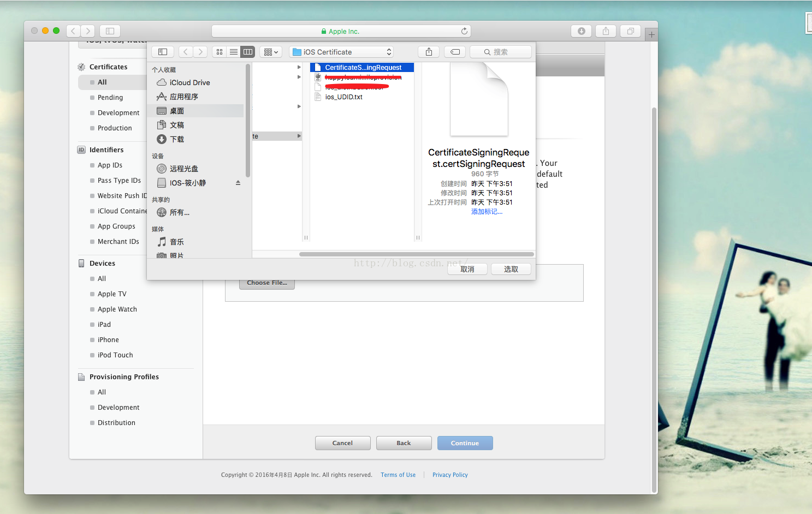
Task: Click edit tags button in file dialog
Action: coord(455,52)
